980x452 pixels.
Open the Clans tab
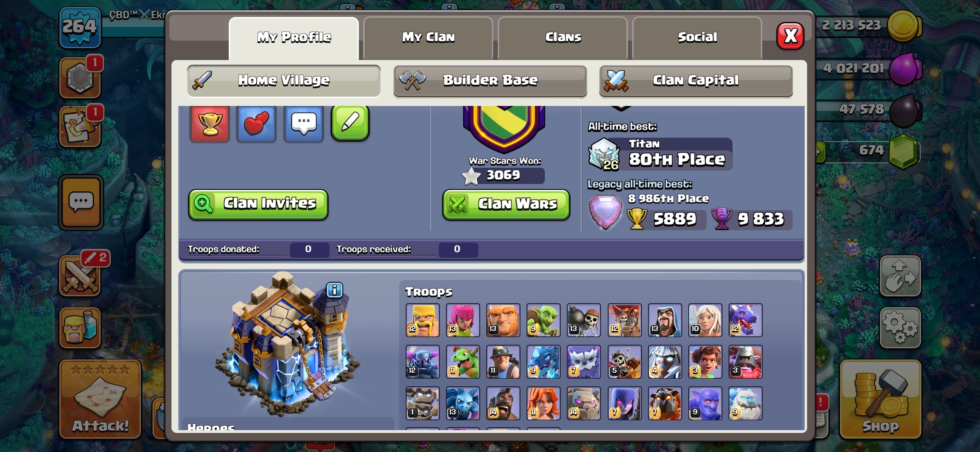coord(563,37)
